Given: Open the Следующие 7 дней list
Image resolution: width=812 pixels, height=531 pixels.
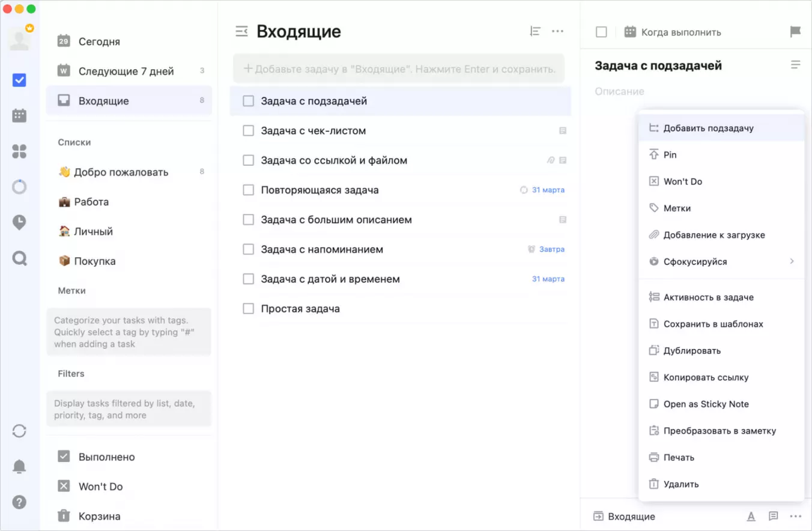Looking at the screenshot, I should [x=129, y=71].
